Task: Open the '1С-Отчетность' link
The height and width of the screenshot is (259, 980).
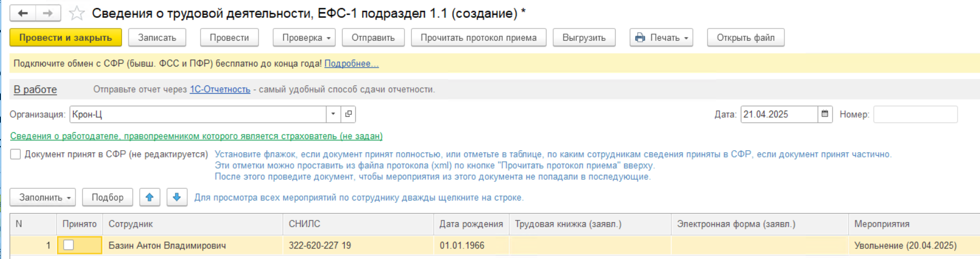Action: click(220, 89)
